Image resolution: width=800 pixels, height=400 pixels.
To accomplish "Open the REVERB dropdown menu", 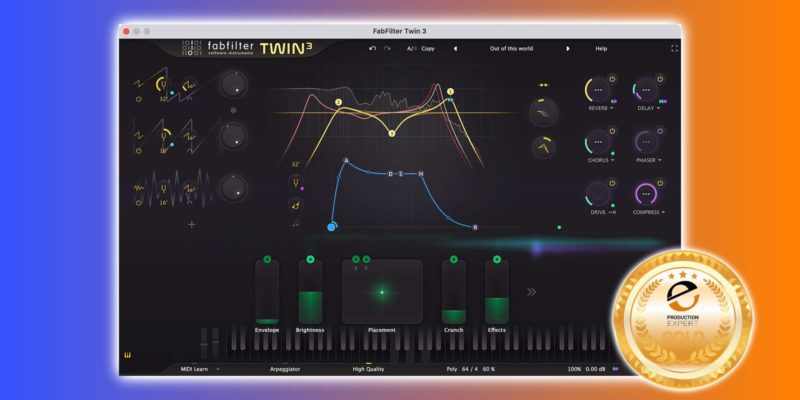I will [601, 108].
